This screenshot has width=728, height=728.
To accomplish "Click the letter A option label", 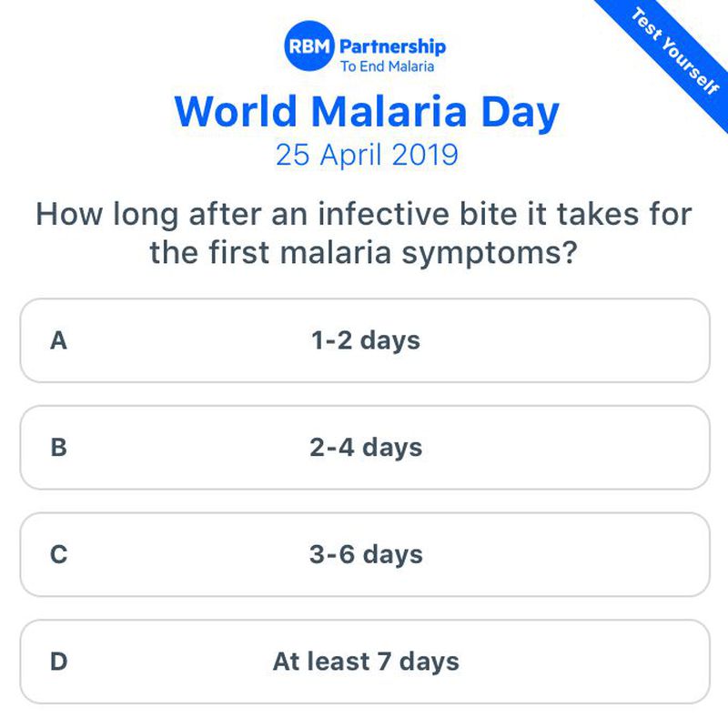I will 58,340.
